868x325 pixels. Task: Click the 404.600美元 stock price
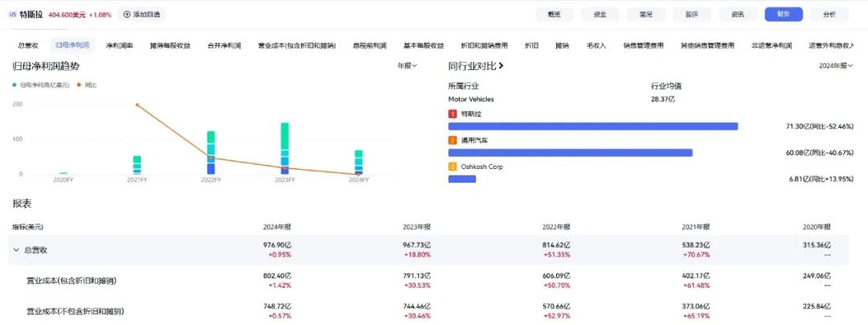pyautogui.click(x=67, y=15)
